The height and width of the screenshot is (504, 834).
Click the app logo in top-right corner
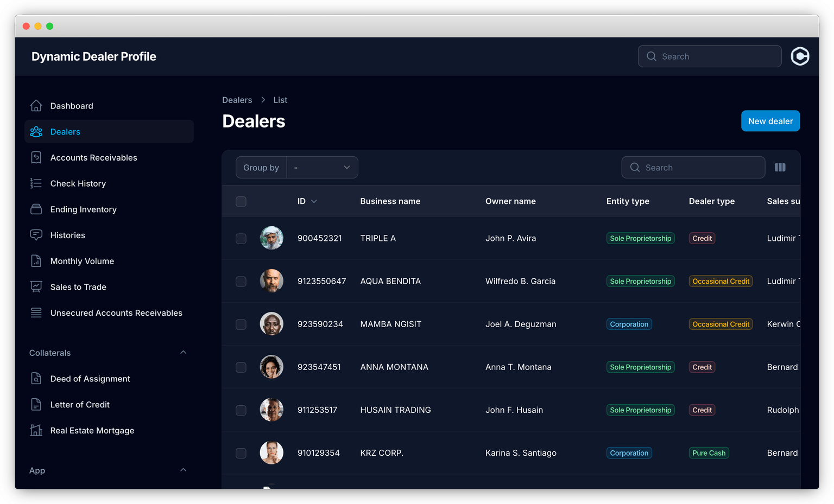tap(800, 56)
